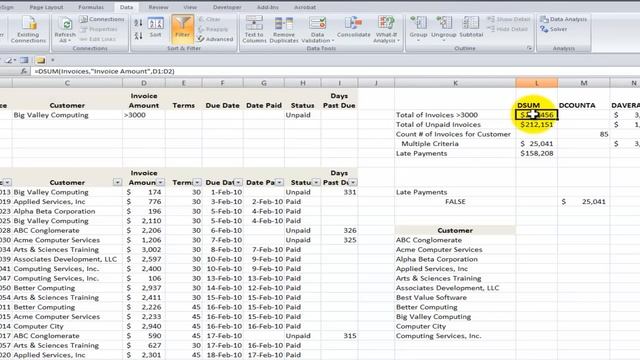Open the Due Date filter dropdown
640x360 pixels.
[238, 182]
